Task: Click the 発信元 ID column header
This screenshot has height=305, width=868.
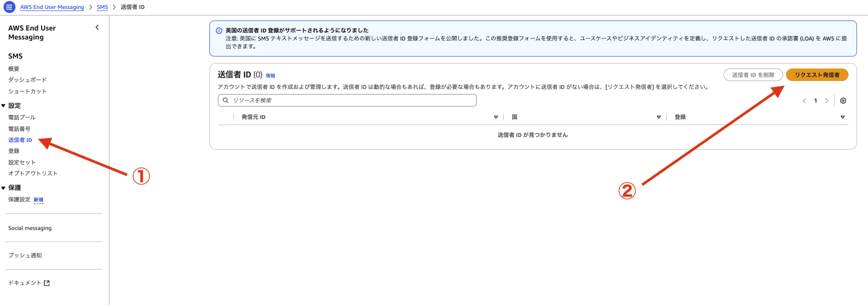Action: (x=253, y=117)
